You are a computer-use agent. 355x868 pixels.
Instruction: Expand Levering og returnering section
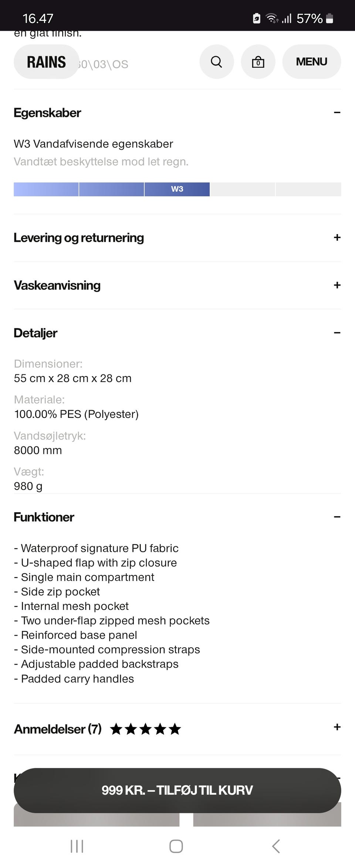337,237
